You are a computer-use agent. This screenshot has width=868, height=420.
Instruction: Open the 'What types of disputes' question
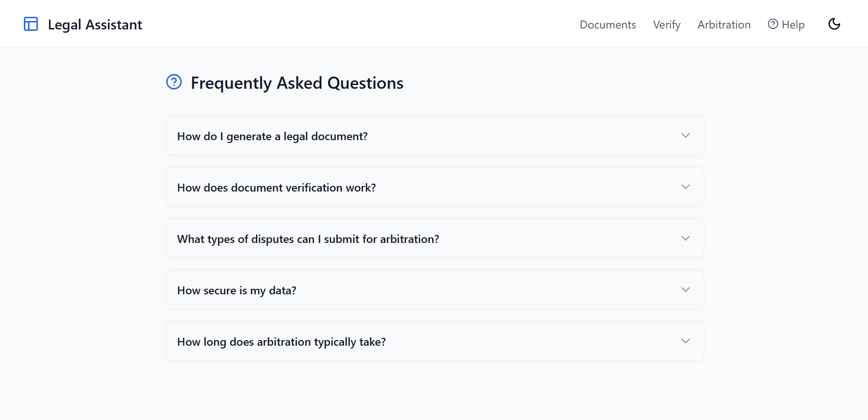click(x=308, y=239)
